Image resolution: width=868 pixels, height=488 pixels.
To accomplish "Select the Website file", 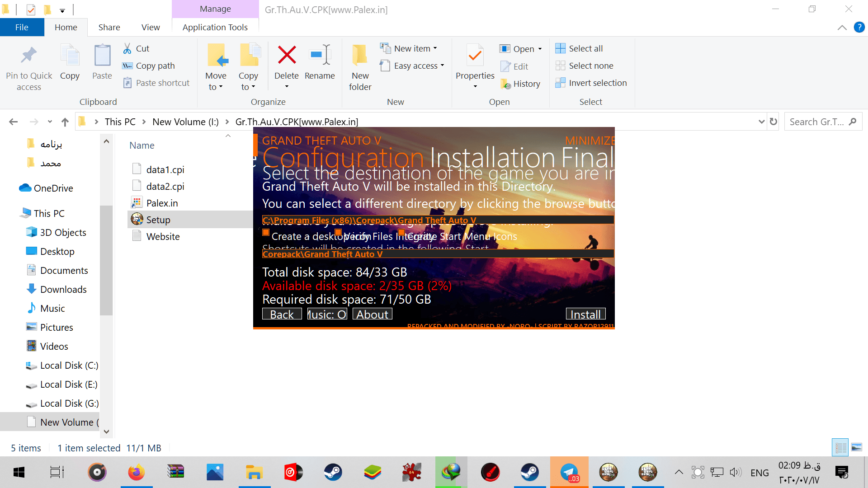I will (163, 236).
